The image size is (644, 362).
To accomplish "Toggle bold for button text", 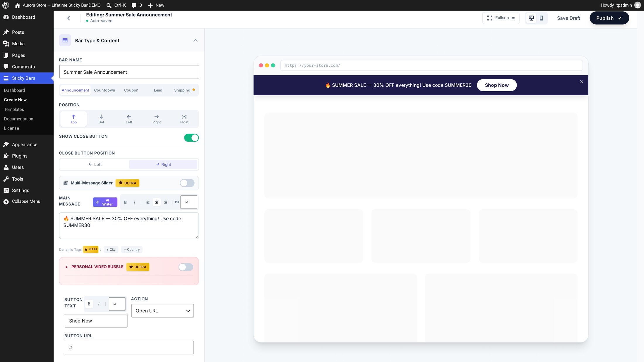I will click(x=89, y=304).
